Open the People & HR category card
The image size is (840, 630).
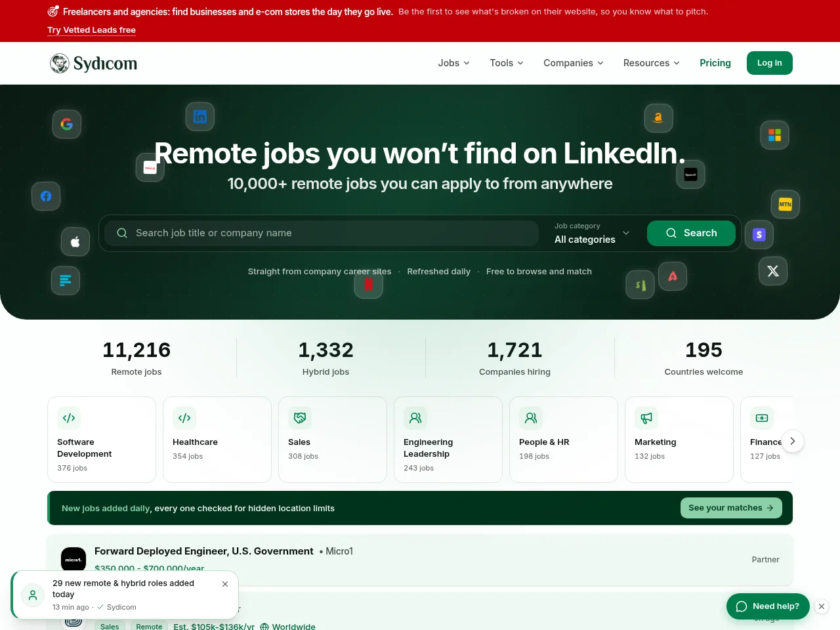(564, 440)
